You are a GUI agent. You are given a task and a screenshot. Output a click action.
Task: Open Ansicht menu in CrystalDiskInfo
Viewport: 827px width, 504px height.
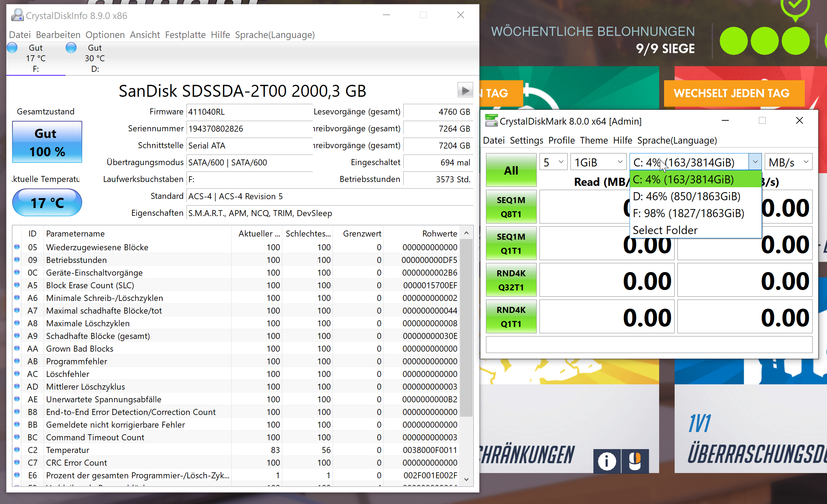coord(145,35)
